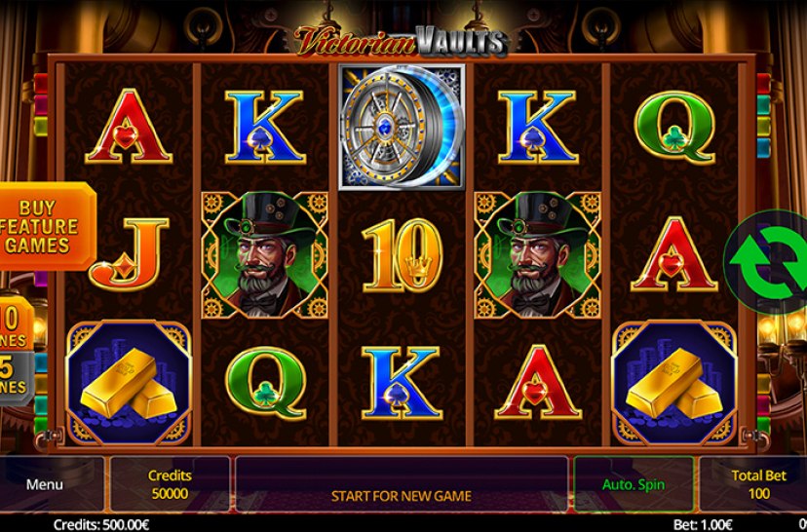Click the Total Bet 100 box
807x532 pixels.
point(758,484)
